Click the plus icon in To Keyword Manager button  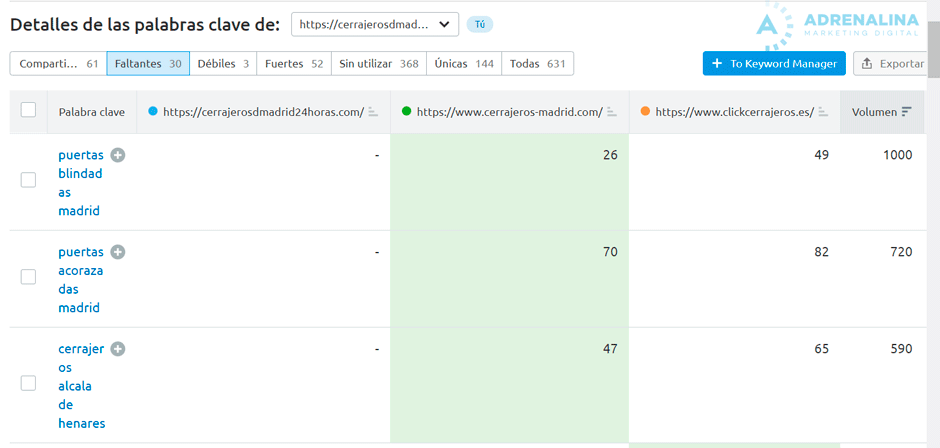click(717, 64)
